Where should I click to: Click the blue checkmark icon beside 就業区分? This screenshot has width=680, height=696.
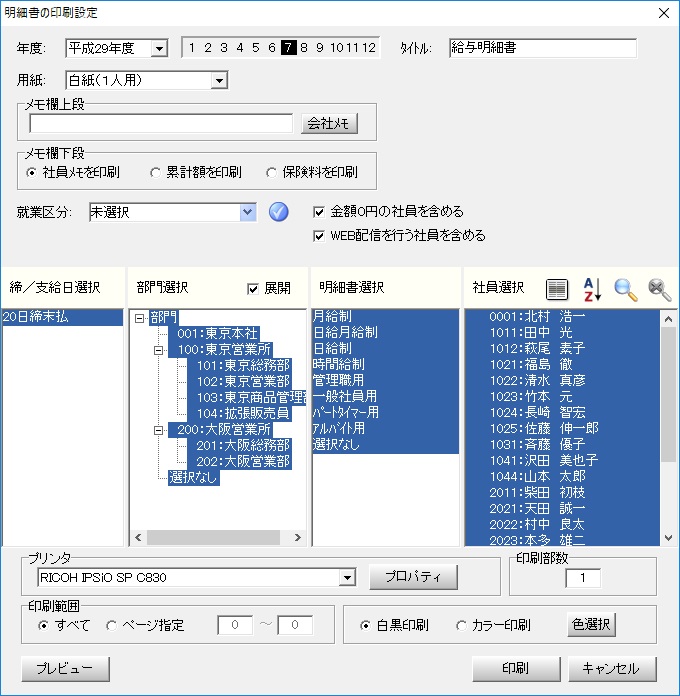[278, 212]
